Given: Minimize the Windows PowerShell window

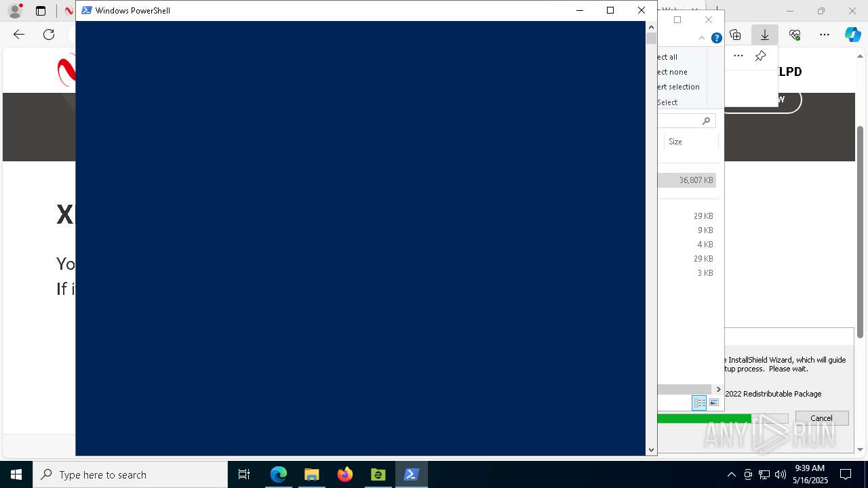Looking at the screenshot, I should click(579, 10).
